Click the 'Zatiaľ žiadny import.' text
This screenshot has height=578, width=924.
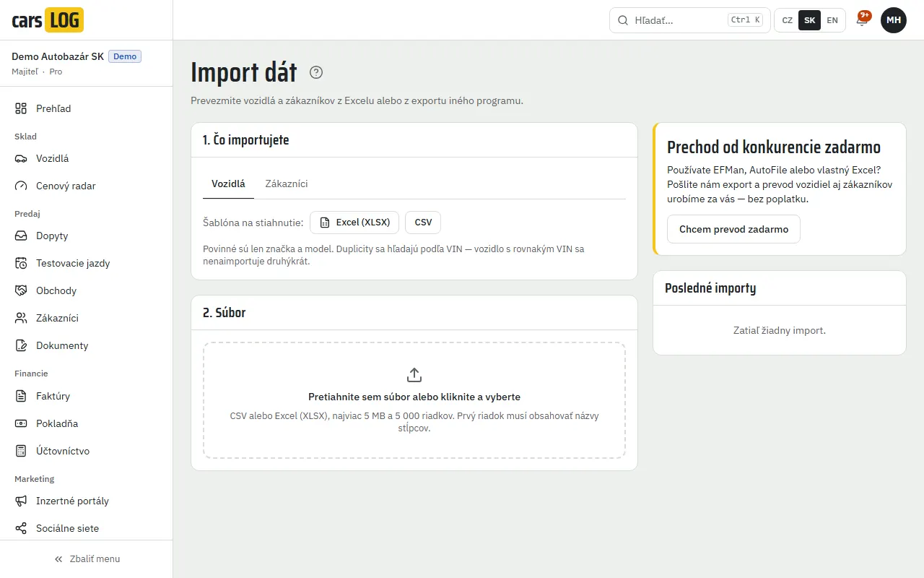pos(780,330)
